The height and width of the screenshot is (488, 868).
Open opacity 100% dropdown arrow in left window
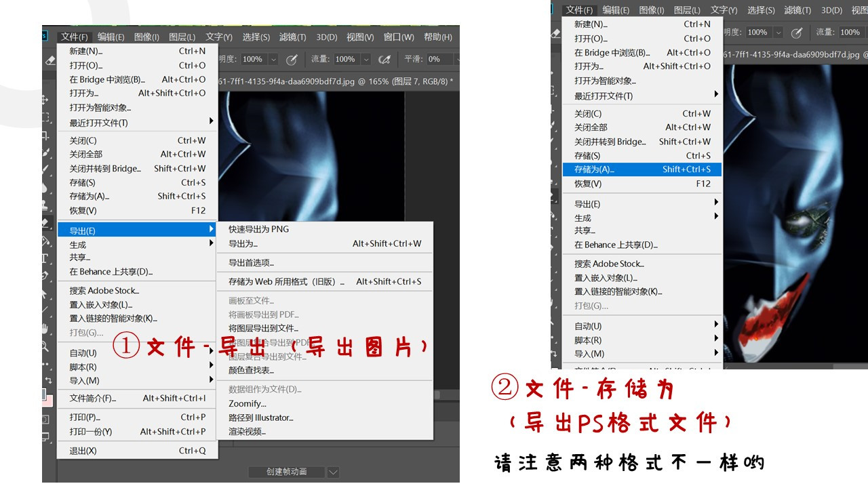tap(273, 60)
